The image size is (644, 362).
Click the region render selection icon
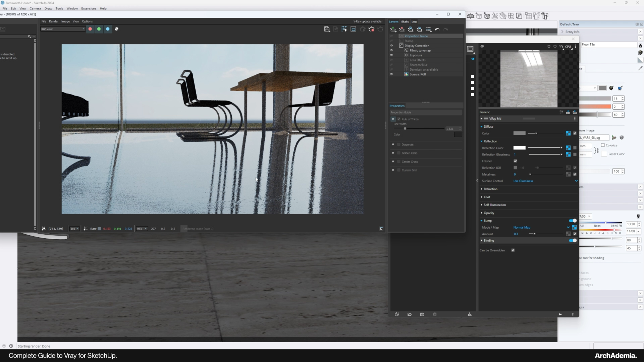[x=353, y=29]
